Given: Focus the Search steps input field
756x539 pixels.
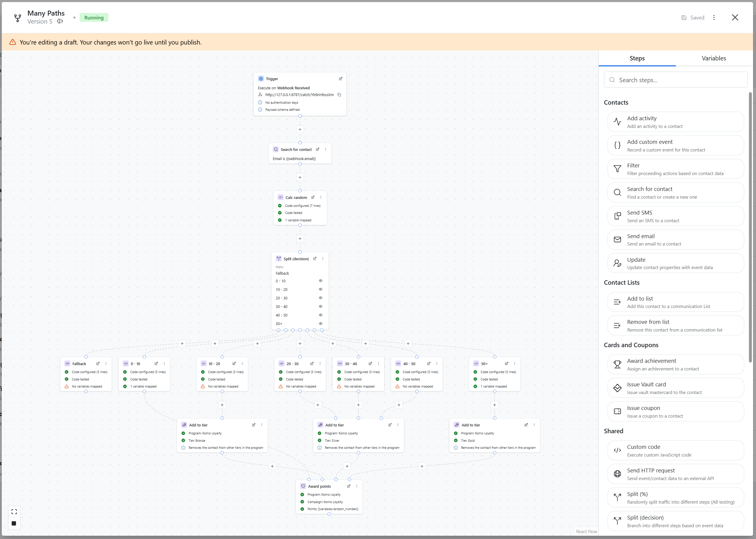Looking at the screenshot, I should 676,80.
